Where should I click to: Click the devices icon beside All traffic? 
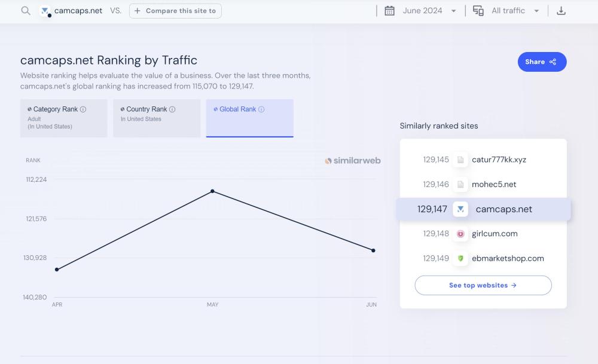tap(478, 11)
